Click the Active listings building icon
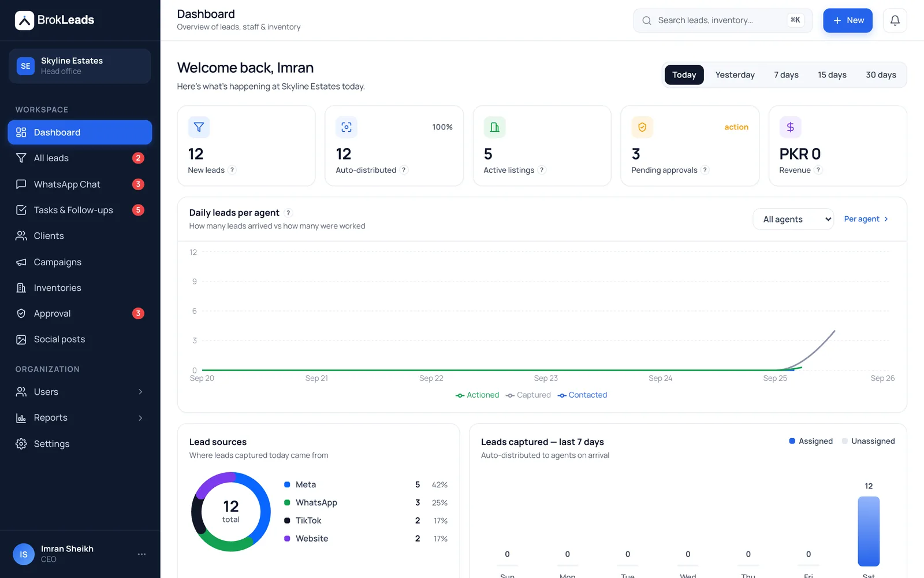 click(494, 127)
